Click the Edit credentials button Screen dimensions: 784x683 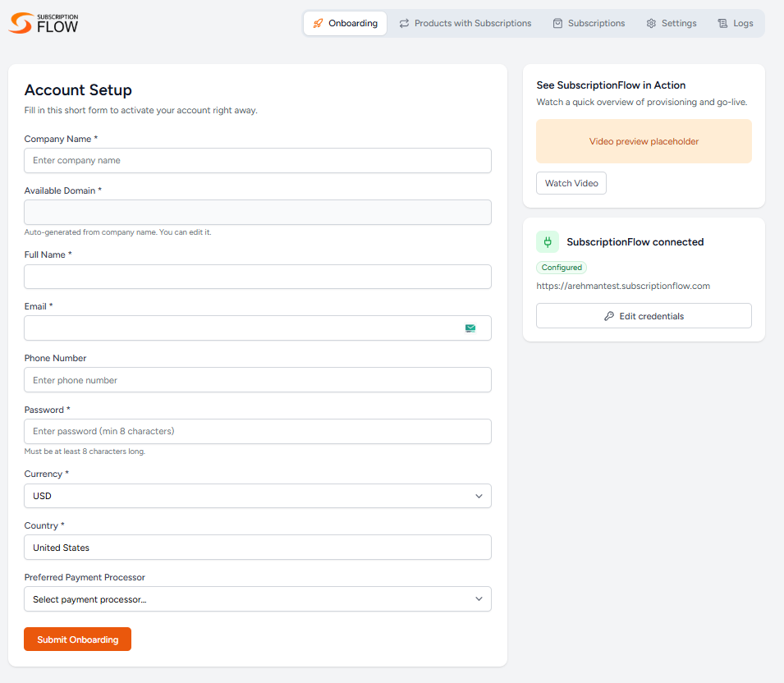point(644,316)
